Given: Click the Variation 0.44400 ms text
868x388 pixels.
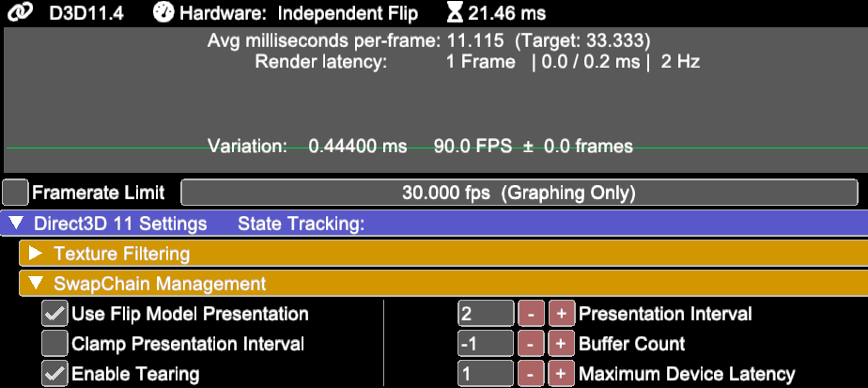Looking at the screenshot, I should click(307, 147).
